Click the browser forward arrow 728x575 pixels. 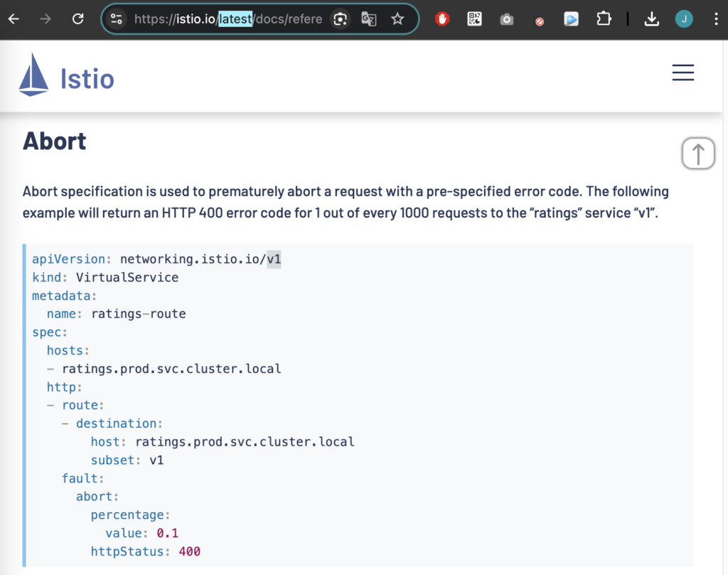(45, 19)
